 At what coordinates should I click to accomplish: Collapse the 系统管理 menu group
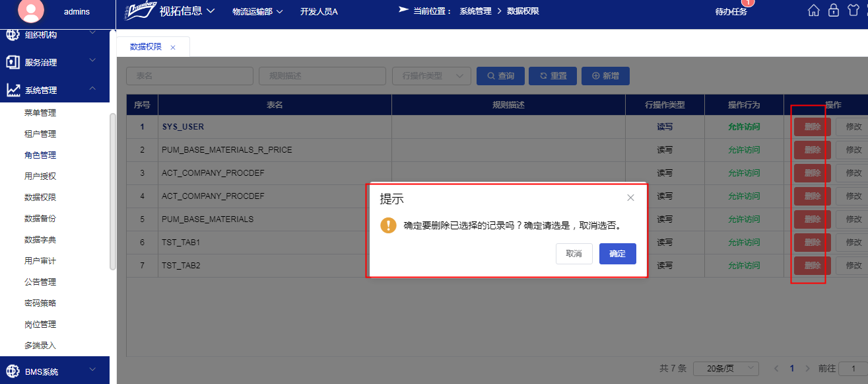[92, 89]
